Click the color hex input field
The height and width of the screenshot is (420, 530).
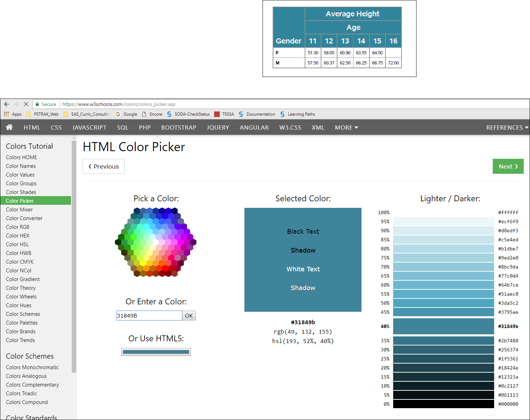click(x=149, y=316)
